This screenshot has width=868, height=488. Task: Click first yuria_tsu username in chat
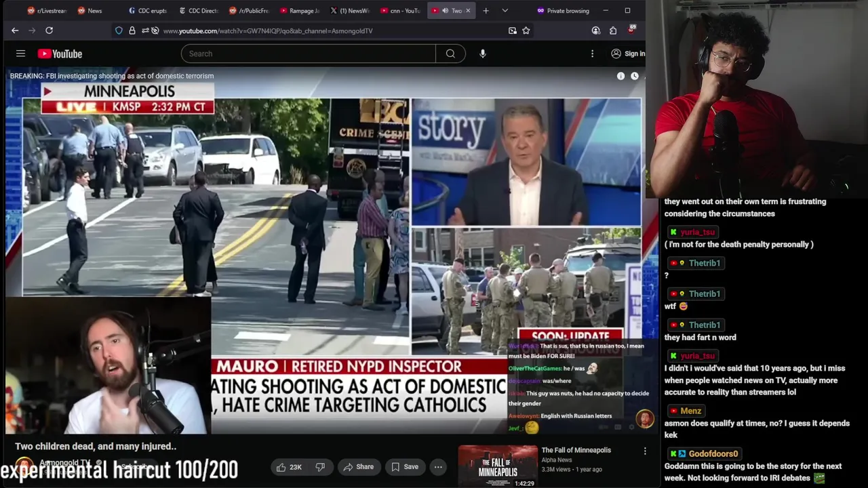(697, 232)
